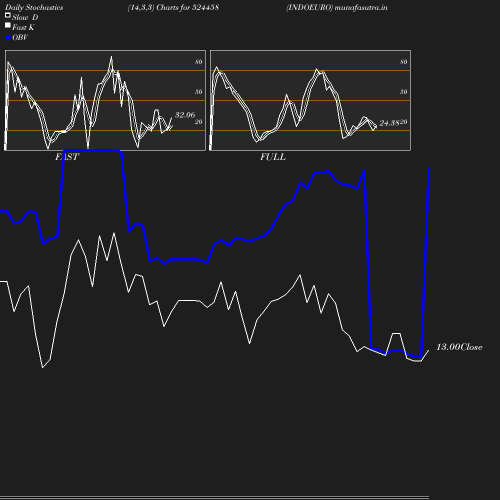Click the white close price line's lowest dip
The width and height of the screenshot is (500, 500).
[x=42, y=367]
